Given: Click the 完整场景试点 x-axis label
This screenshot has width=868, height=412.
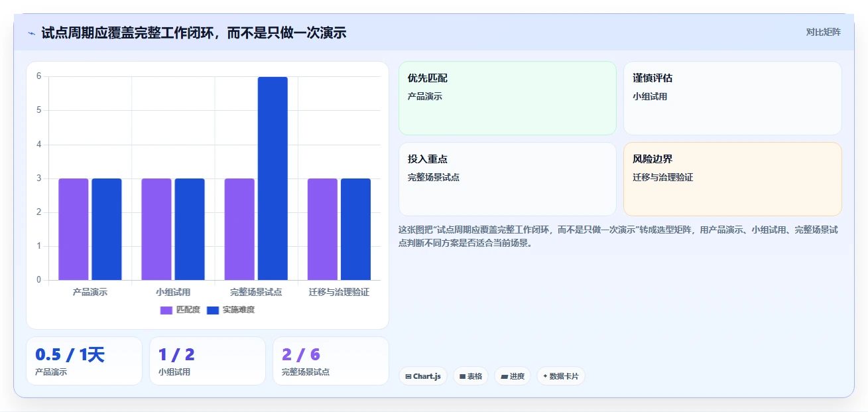Looking at the screenshot, I should (256, 292).
